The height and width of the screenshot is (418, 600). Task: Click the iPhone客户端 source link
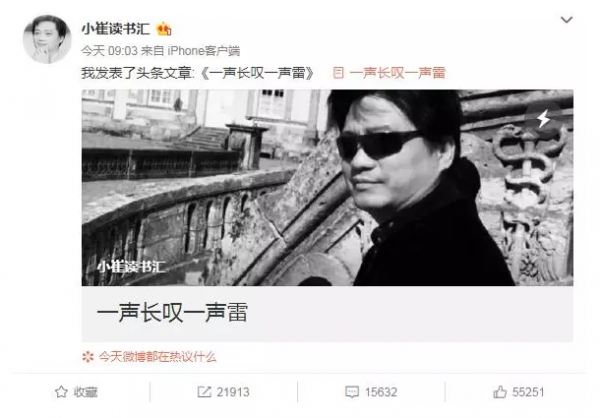coord(204,51)
